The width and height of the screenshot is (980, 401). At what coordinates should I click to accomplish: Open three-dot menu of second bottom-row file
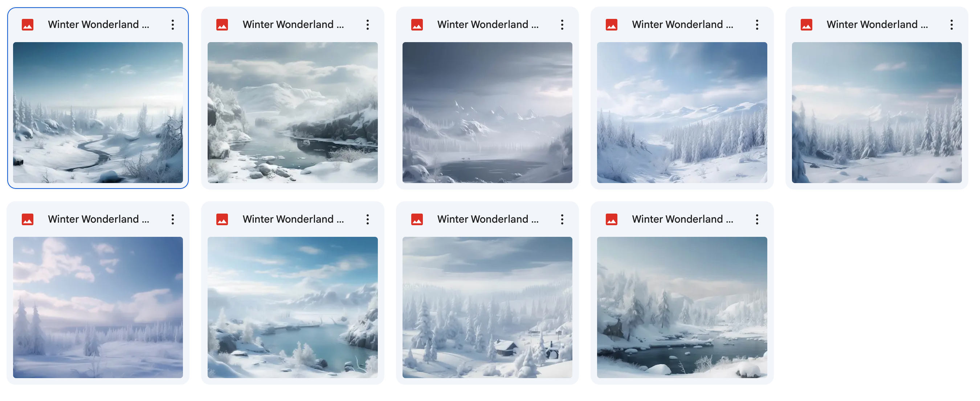coord(367,219)
